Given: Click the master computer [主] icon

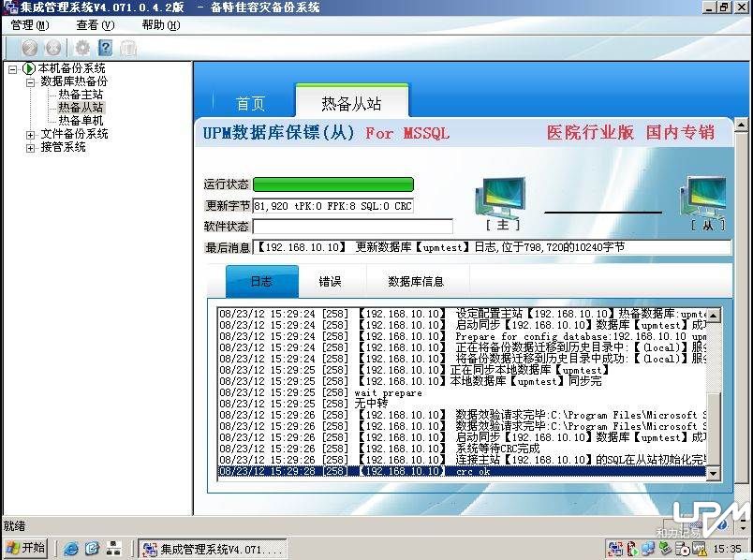Looking at the screenshot, I should click(501, 199).
